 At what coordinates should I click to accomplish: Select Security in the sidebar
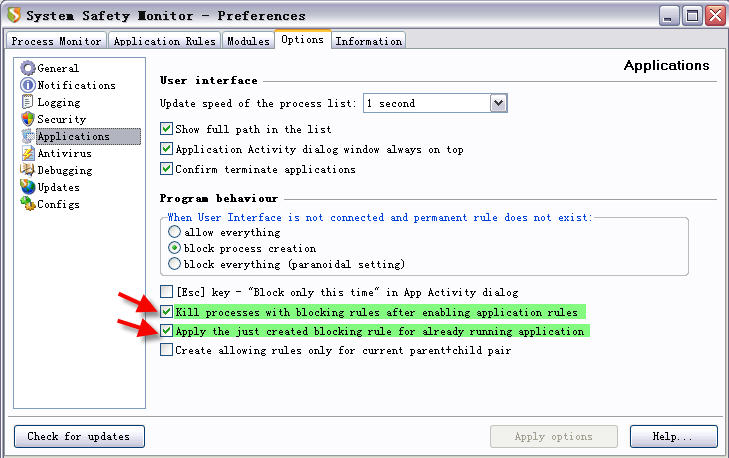(x=61, y=119)
